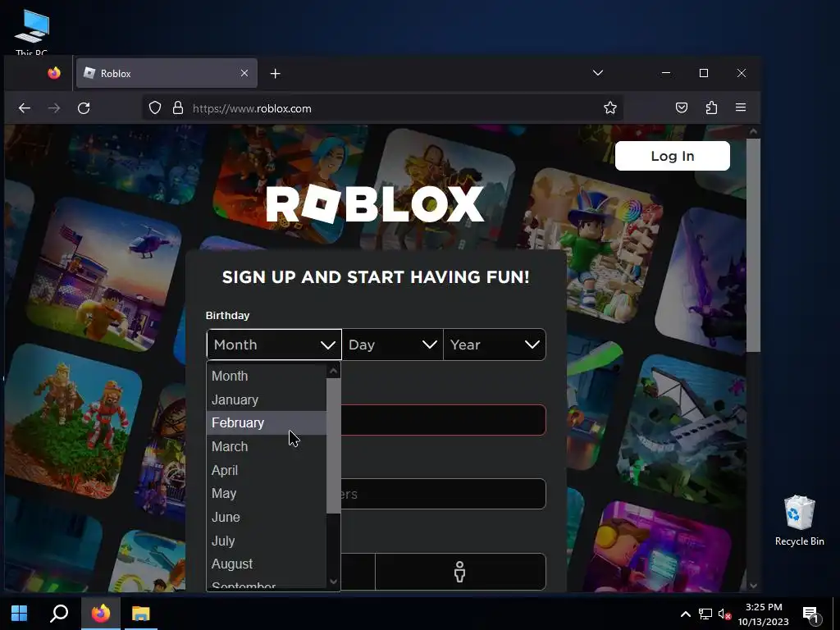Click the password input field
Viewport: 840px width, 630px height.
point(443,493)
